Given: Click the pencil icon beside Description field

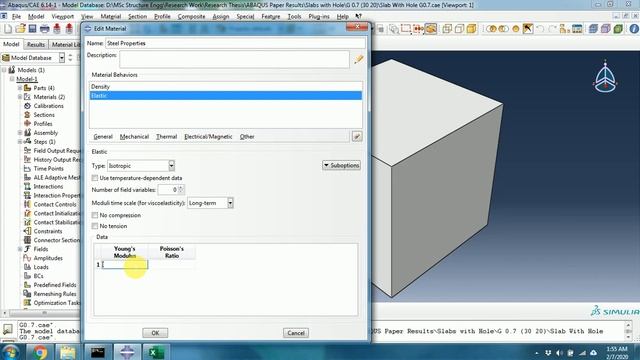Looking at the screenshot, I should tap(358, 60).
